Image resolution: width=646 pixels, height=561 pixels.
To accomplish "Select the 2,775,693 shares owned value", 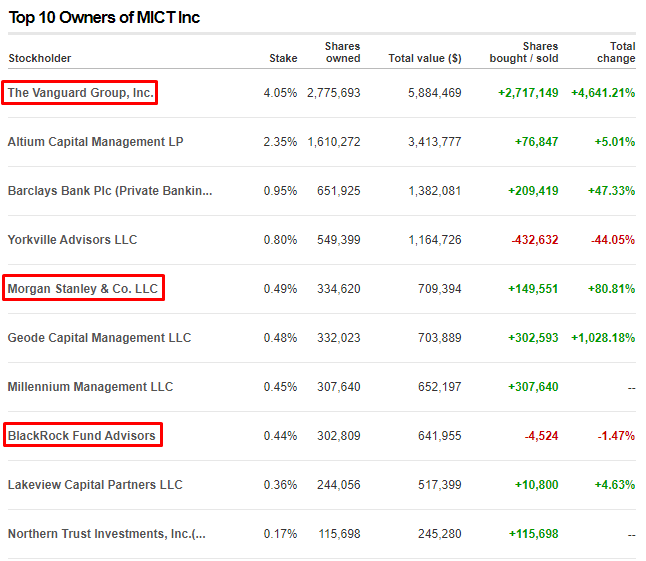I will pyautogui.click(x=334, y=93).
